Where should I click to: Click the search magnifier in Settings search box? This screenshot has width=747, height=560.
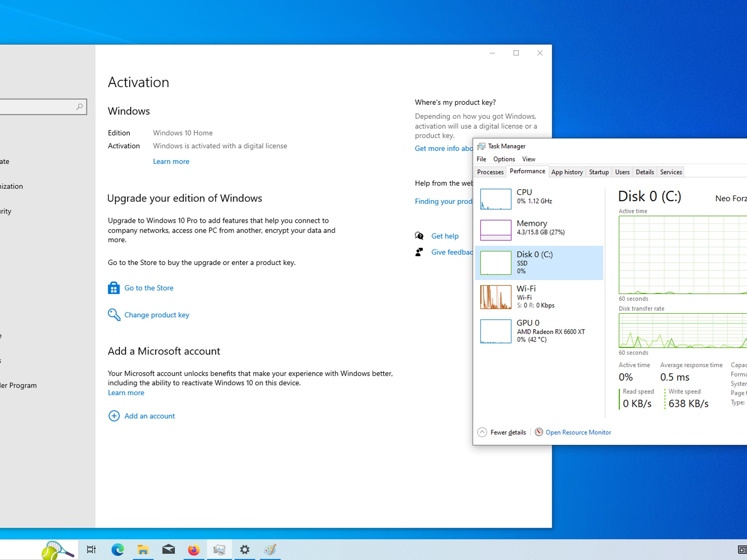[x=80, y=107]
